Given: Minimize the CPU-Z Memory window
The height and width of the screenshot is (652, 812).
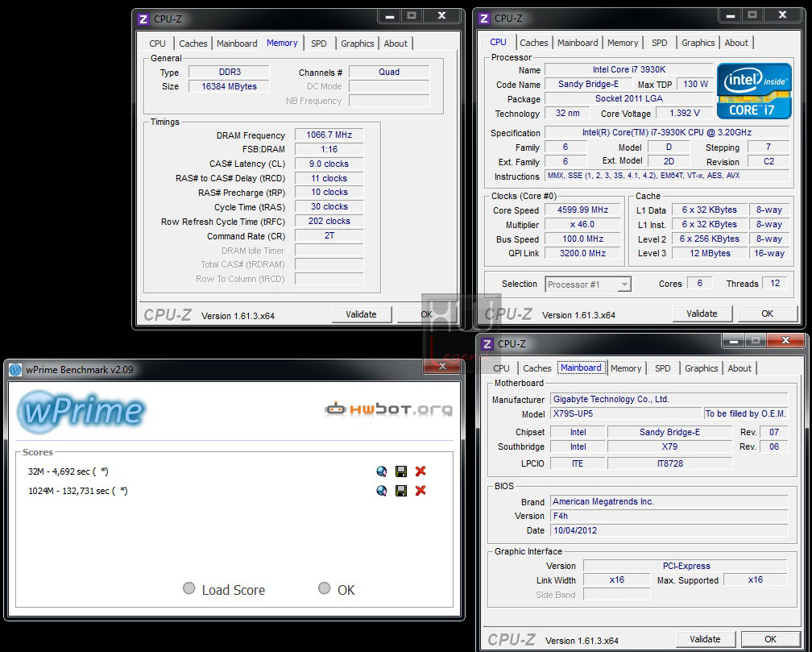Looking at the screenshot, I should click(x=389, y=16).
